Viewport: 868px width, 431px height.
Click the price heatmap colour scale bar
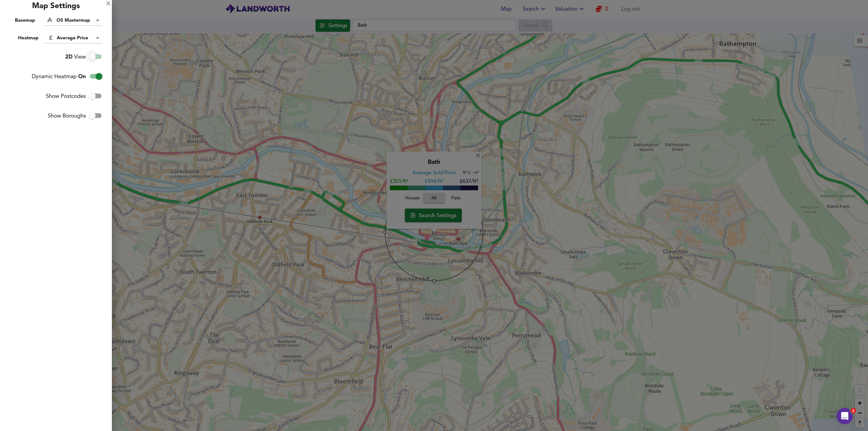coord(434,188)
